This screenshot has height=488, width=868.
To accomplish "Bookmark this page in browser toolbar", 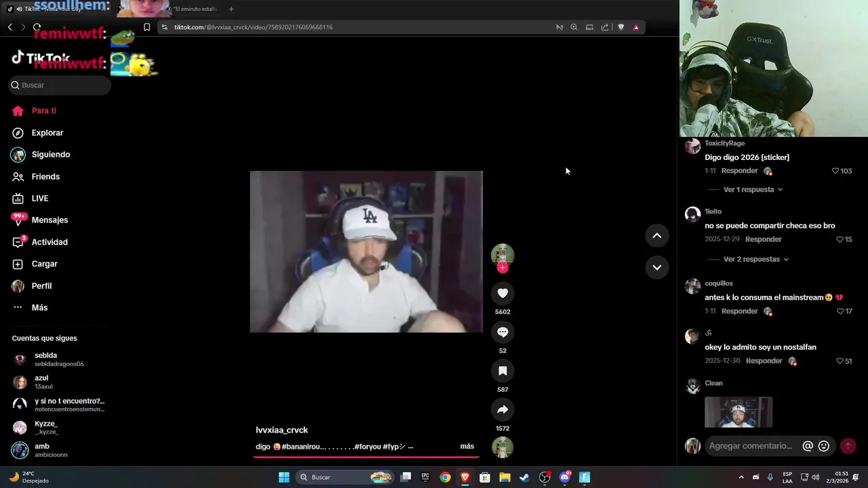I will coord(146,27).
